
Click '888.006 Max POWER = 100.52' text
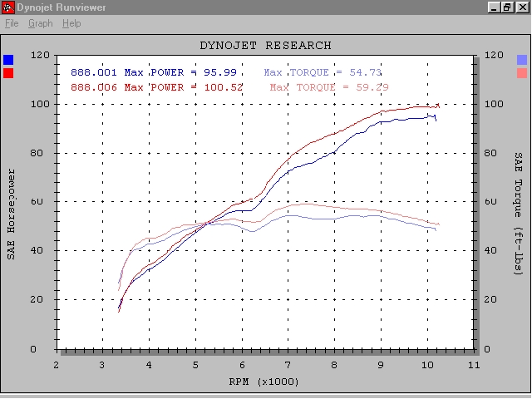coord(156,87)
